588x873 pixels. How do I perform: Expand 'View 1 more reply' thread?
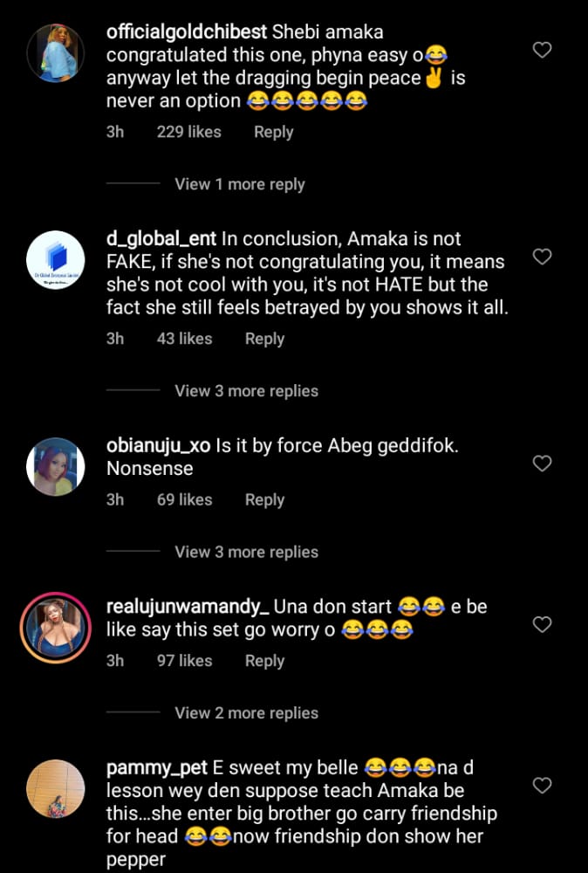[x=239, y=184]
